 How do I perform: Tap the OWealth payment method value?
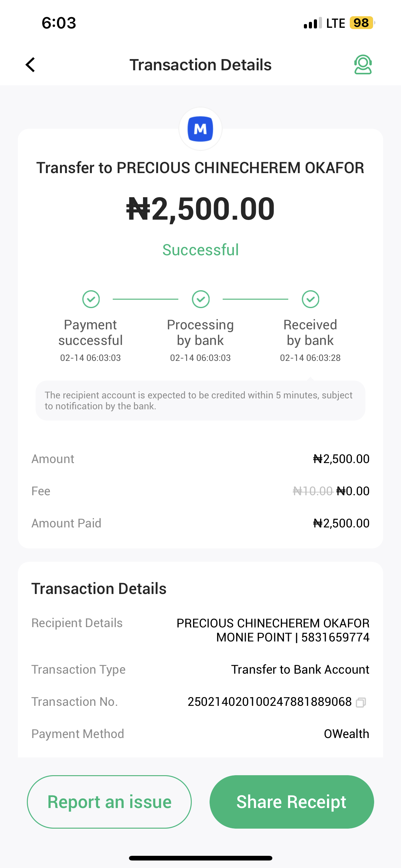[x=346, y=734]
